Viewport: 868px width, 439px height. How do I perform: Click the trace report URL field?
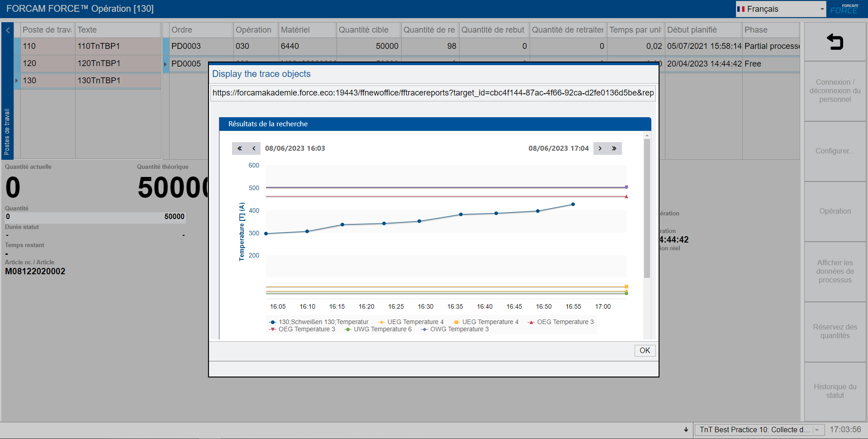[432, 93]
